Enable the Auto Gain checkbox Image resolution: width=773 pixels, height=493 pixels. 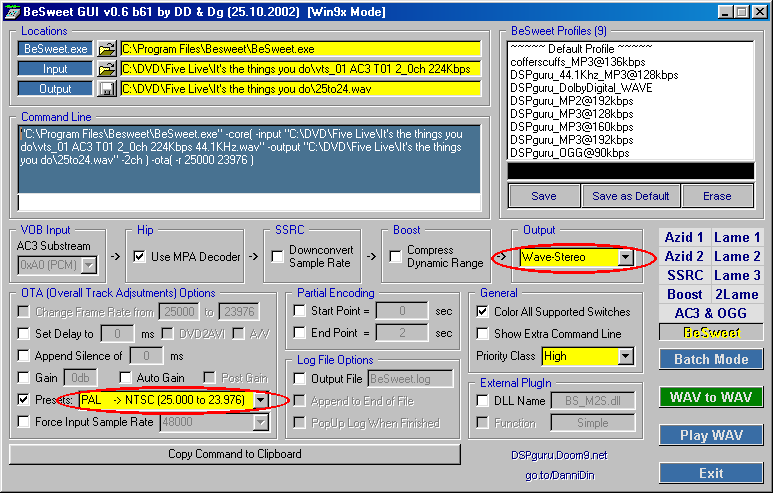click(x=125, y=378)
